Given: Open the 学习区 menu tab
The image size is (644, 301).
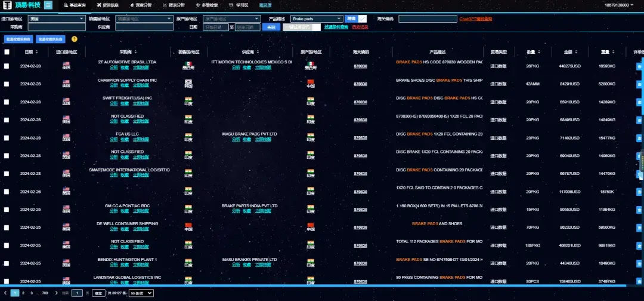Looking at the screenshot, I should 239,5.
